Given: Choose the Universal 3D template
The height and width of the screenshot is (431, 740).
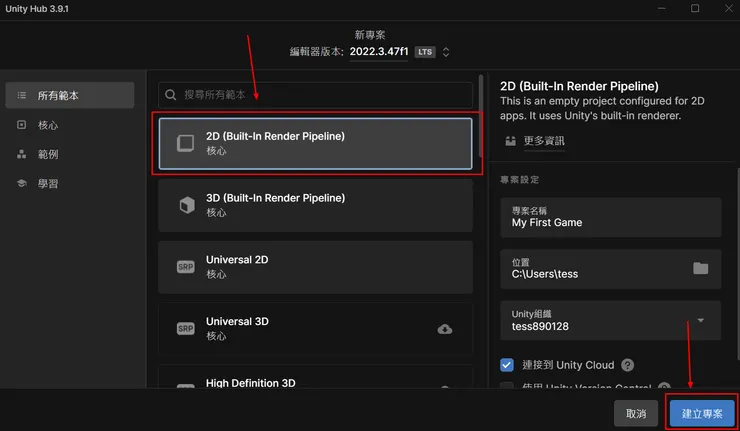Looking at the screenshot, I should coord(315,329).
